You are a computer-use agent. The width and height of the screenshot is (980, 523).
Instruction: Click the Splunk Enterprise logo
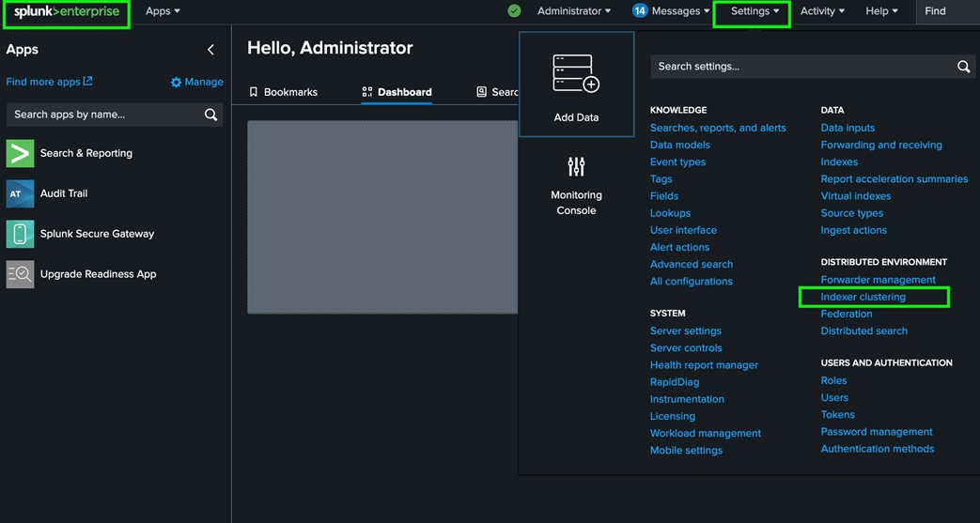[67, 12]
